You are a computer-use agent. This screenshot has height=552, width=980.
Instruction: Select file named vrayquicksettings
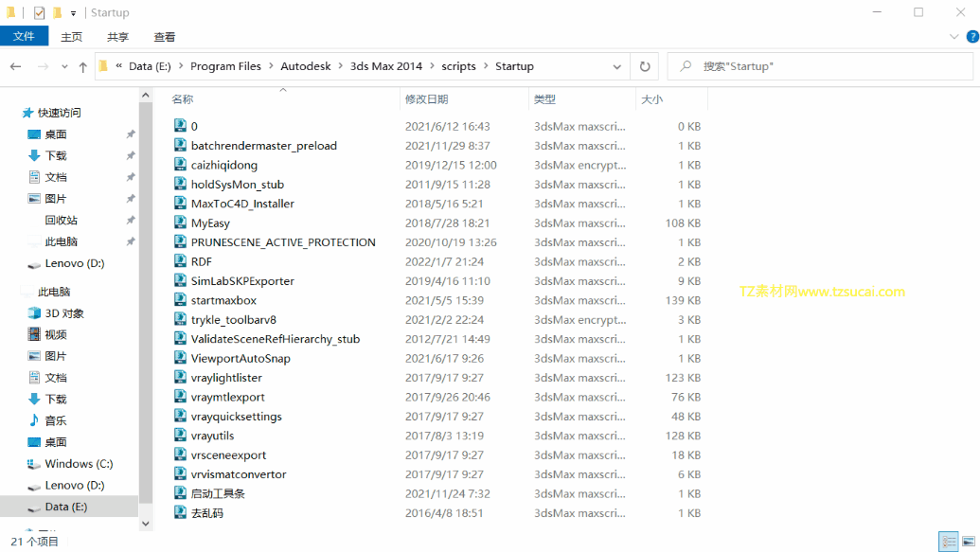coord(237,417)
